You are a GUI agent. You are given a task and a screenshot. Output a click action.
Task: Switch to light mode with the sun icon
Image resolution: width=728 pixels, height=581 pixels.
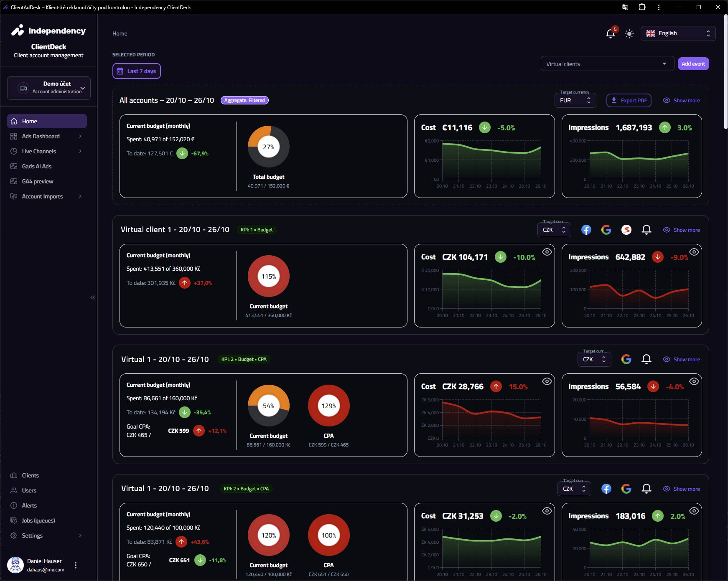click(x=629, y=34)
